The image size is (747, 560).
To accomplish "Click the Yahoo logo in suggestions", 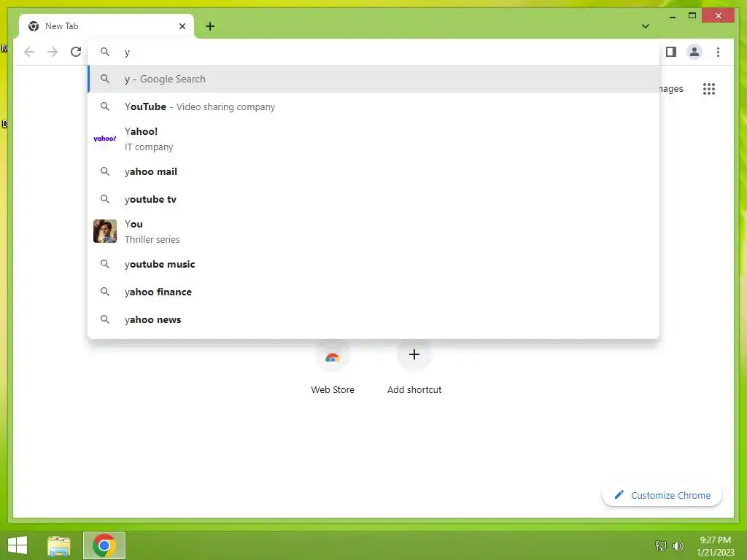I will (105, 139).
